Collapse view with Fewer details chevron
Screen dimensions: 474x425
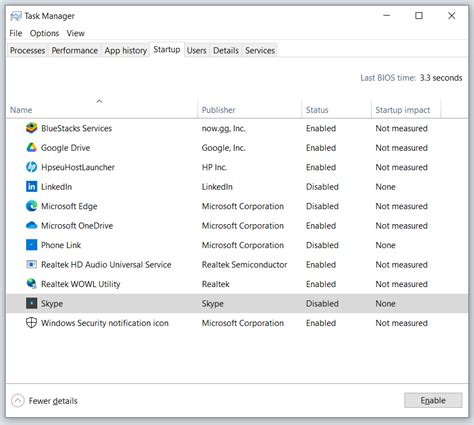[18, 401]
